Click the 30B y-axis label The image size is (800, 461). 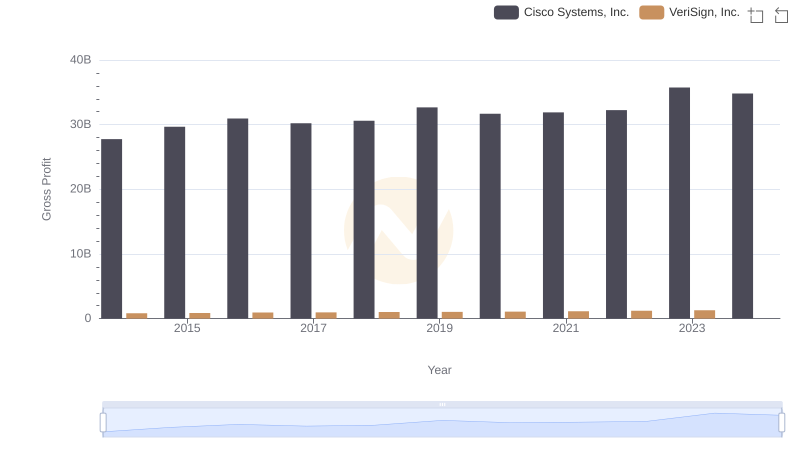point(81,124)
